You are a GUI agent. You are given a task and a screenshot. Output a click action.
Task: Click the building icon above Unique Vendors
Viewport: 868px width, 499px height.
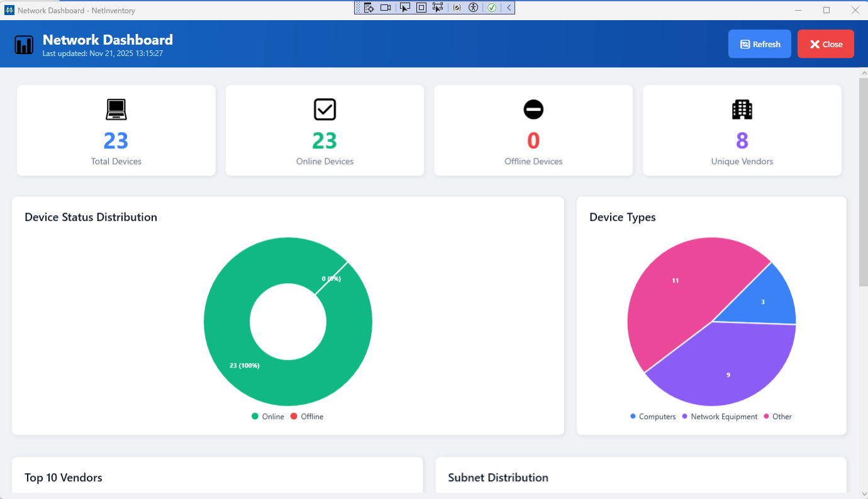742,109
